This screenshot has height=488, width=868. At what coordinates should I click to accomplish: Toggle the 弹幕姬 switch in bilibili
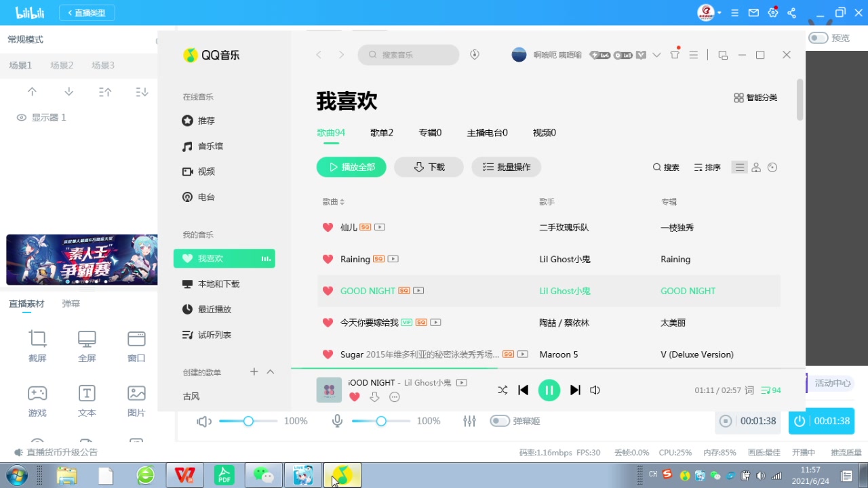tap(500, 421)
